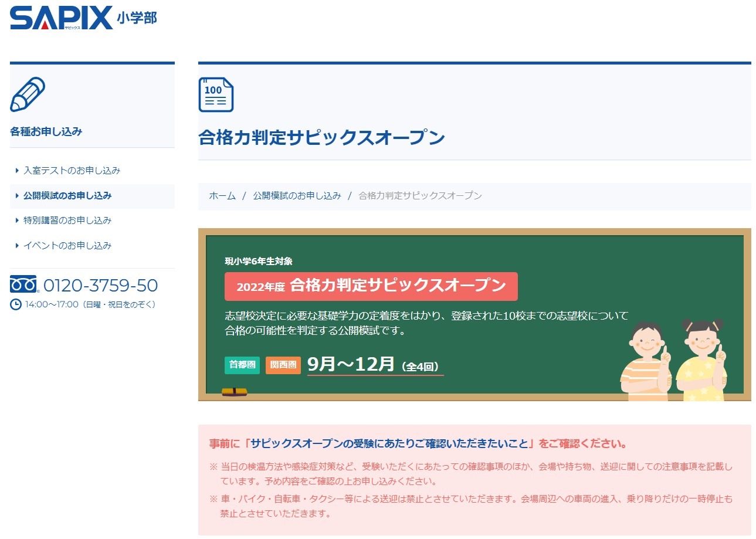Select the 関西圏 badge on the banner
This screenshot has width=756, height=539.
point(283,364)
